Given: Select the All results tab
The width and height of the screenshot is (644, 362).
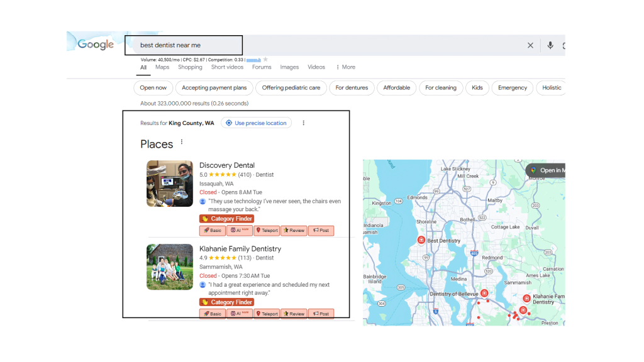Looking at the screenshot, I should pos(143,67).
